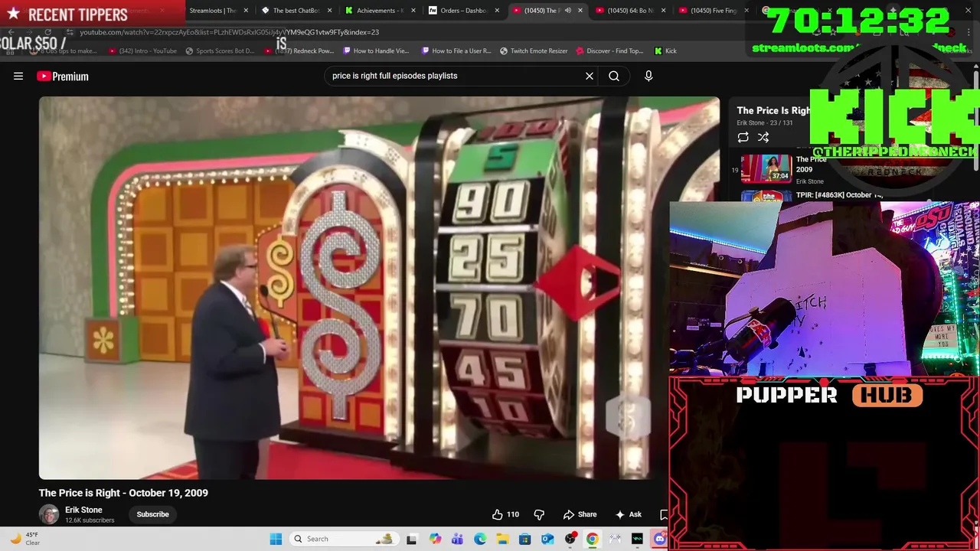
Task: Open How to Handle Vie... bookmark
Action: (376, 51)
